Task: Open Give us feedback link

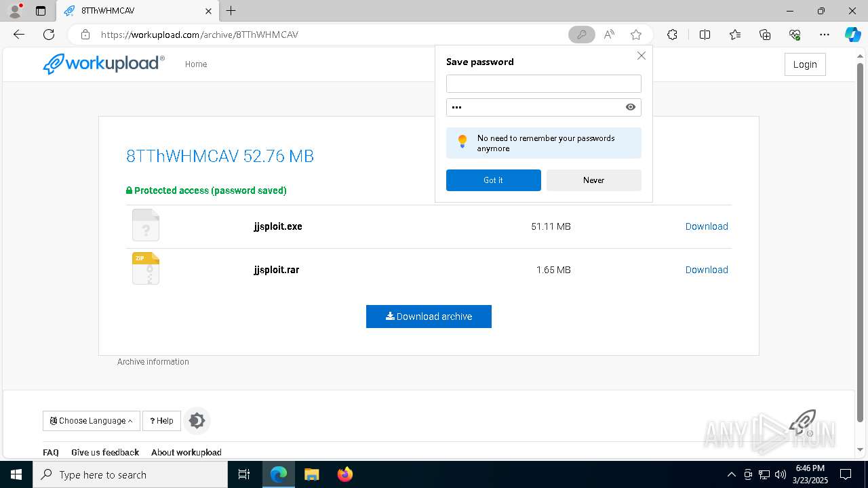Action: point(105,452)
